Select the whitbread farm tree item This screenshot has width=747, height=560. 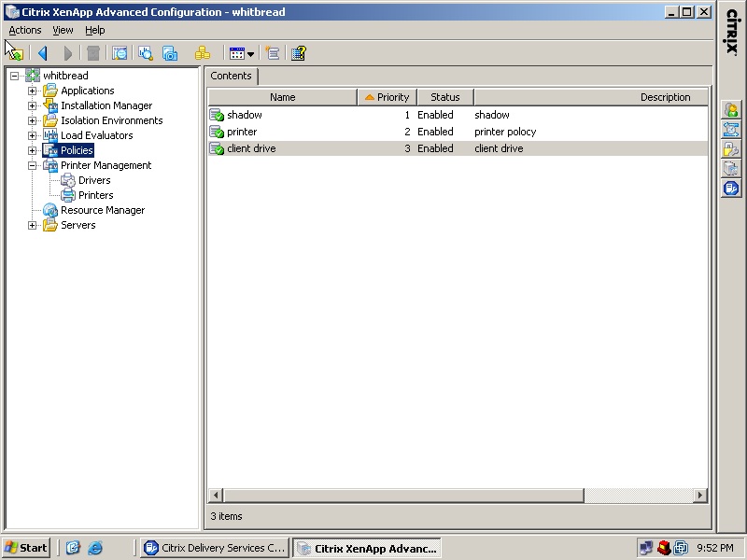pos(65,76)
